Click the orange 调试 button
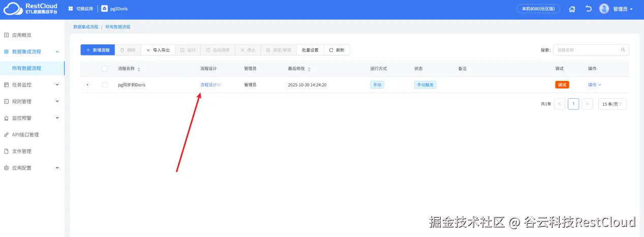 pos(562,85)
